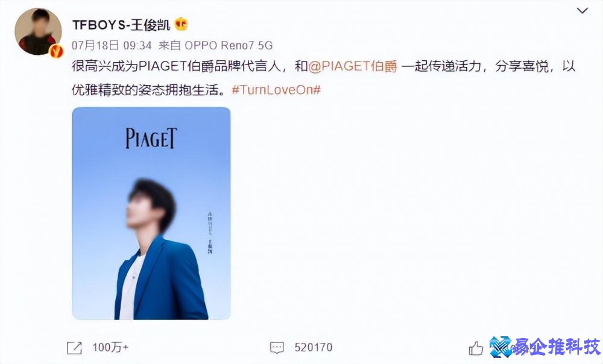Click the 易企推科技 watermark text

[557, 347]
